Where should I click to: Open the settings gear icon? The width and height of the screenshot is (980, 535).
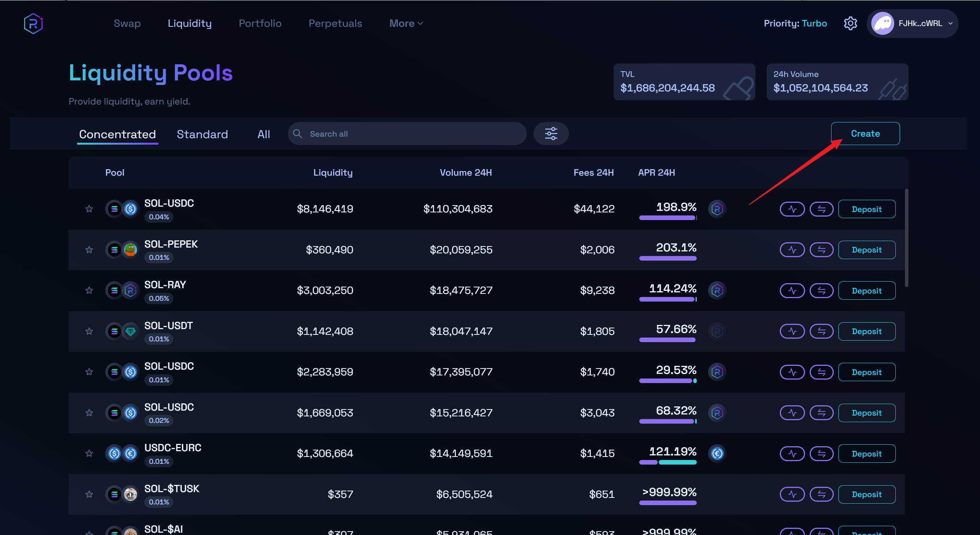point(850,24)
